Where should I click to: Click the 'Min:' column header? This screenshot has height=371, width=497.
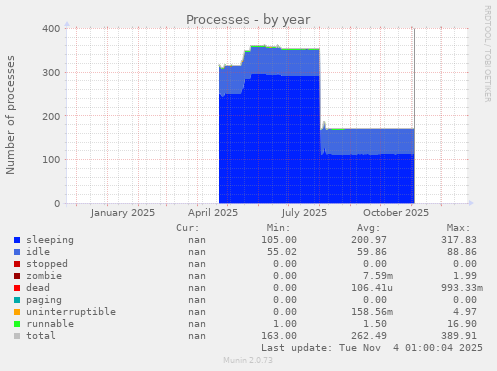coord(278,228)
